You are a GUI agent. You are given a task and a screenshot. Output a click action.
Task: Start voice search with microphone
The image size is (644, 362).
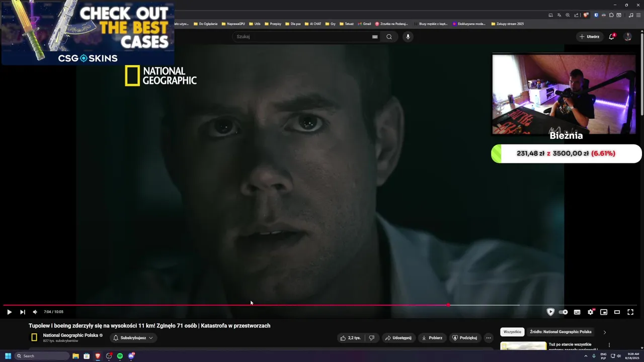click(x=408, y=37)
